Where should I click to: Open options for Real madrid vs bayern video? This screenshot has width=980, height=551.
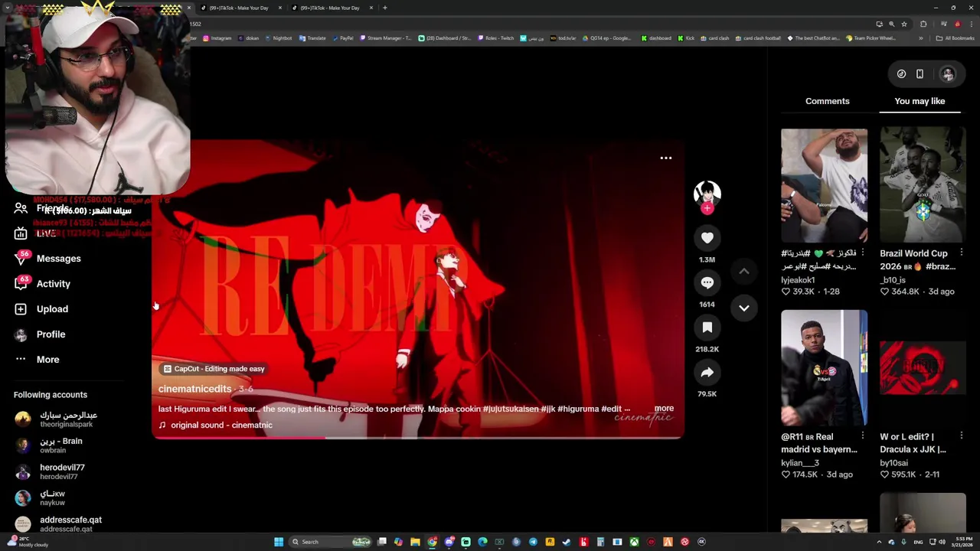(863, 436)
